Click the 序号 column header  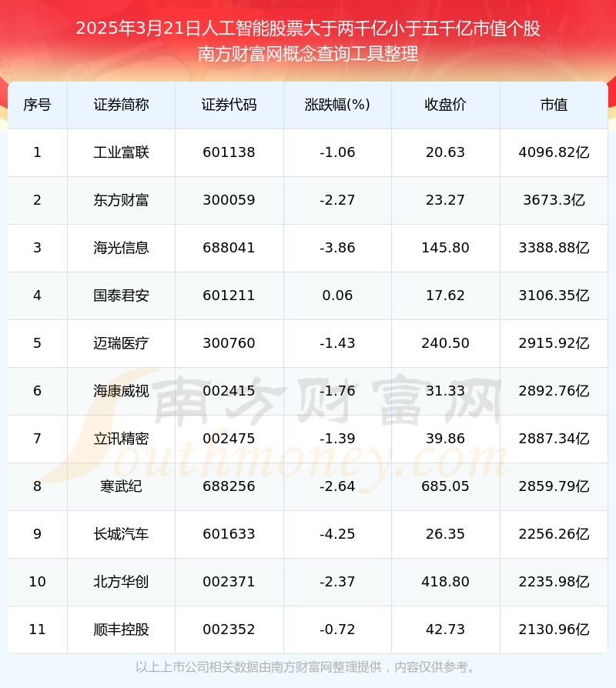coord(37,105)
